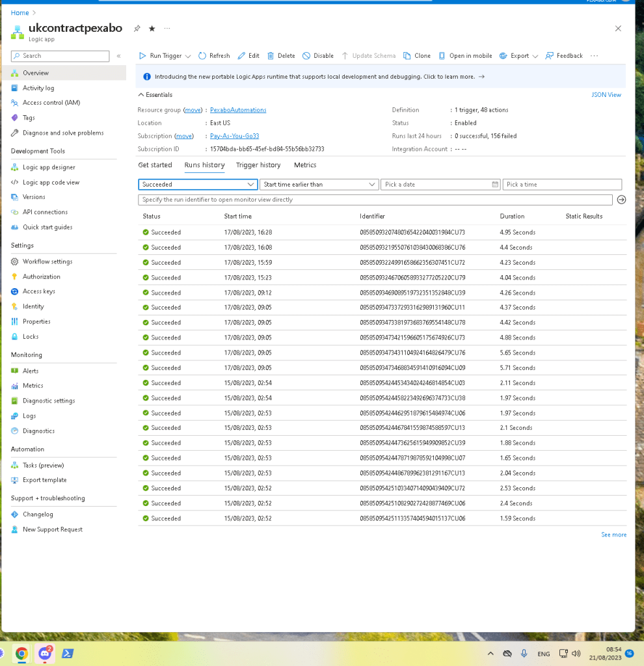
Task: Open the calendar date picker icon
Action: coord(495,184)
